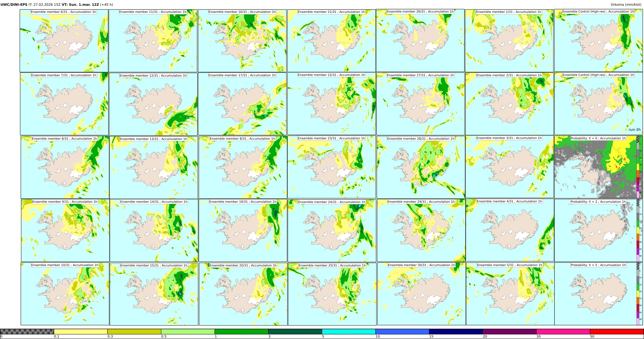This screenshot has height=339, width=644.
Task: Pick the light green 0.5–1 legend swatch
Action: pos(188,332)
